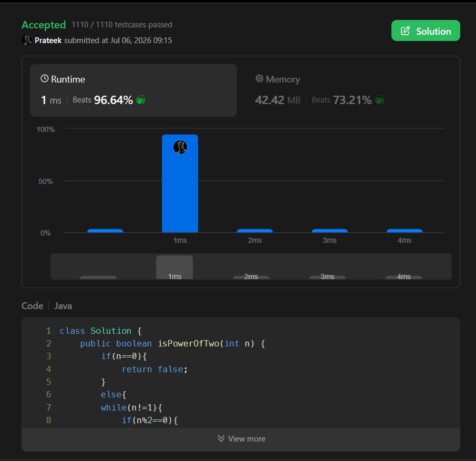Click the chip icon next to Memory

(259, 79)
